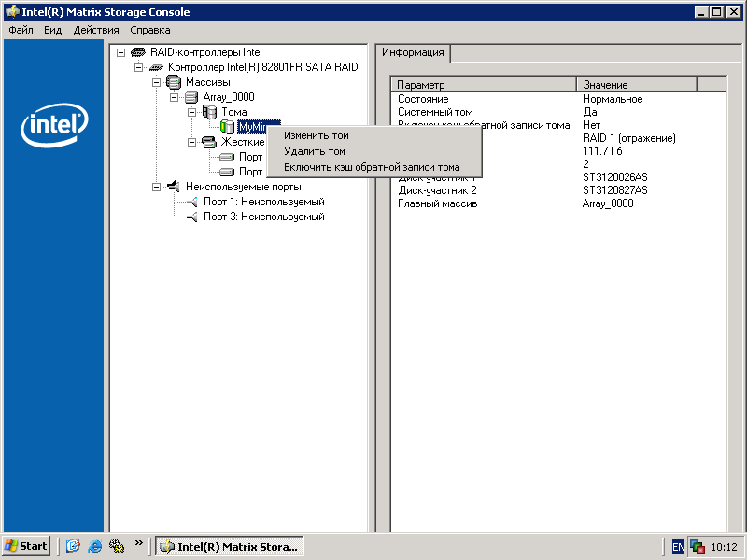Show more quick launch items chevron
The image size is (747, 560).
[138, 542]
